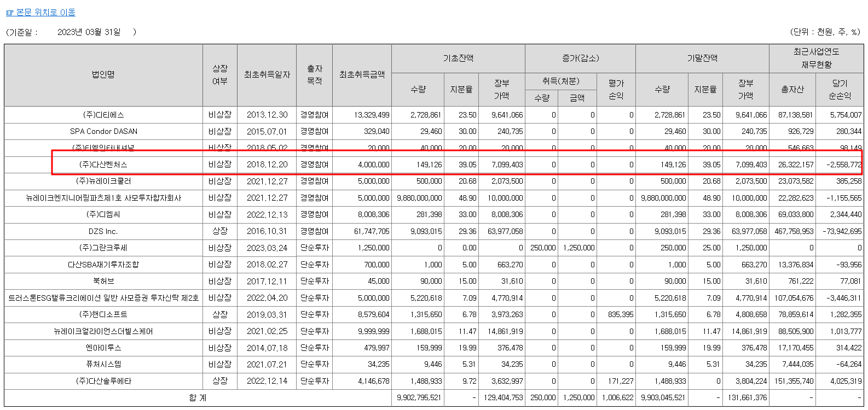Select '뉴레이크엔지니어링파츠제1호 사모투자합자회사' cell

(x=103, y=198)
